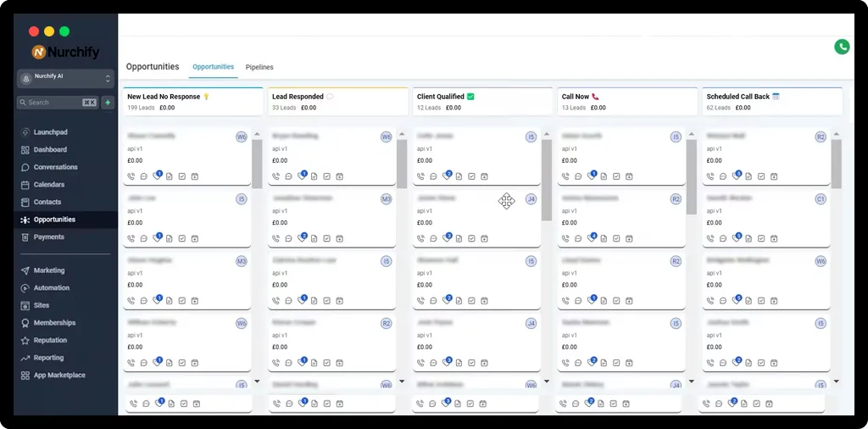
Task: Click up arrow of Scheduled Call Back scrollbar
Action: tap(837, 134)
